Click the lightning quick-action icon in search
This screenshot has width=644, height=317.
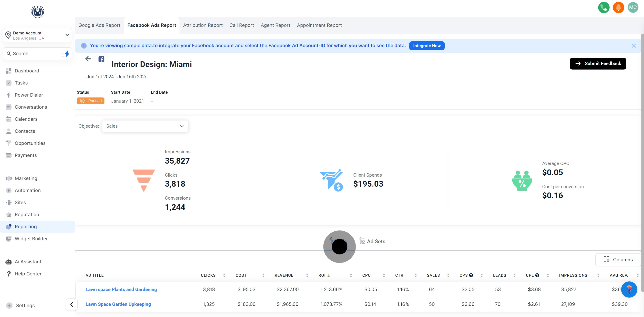tap(67, 53)
